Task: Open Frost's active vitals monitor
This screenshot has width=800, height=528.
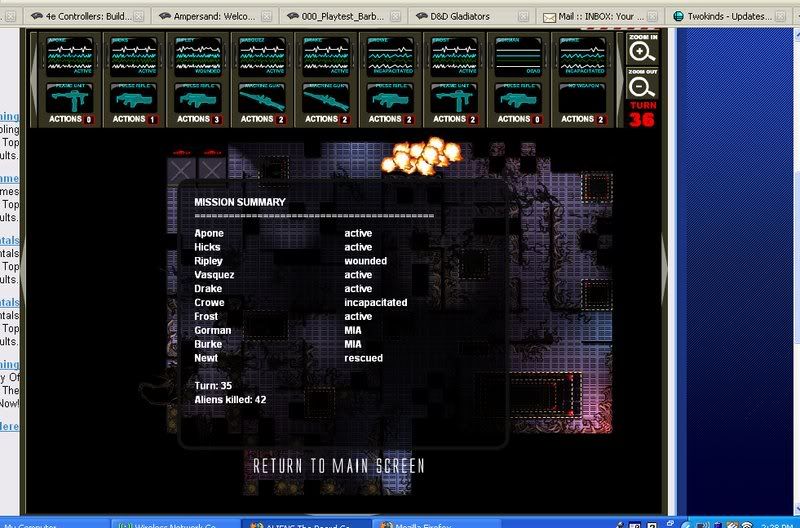Action: click(454, 56)
